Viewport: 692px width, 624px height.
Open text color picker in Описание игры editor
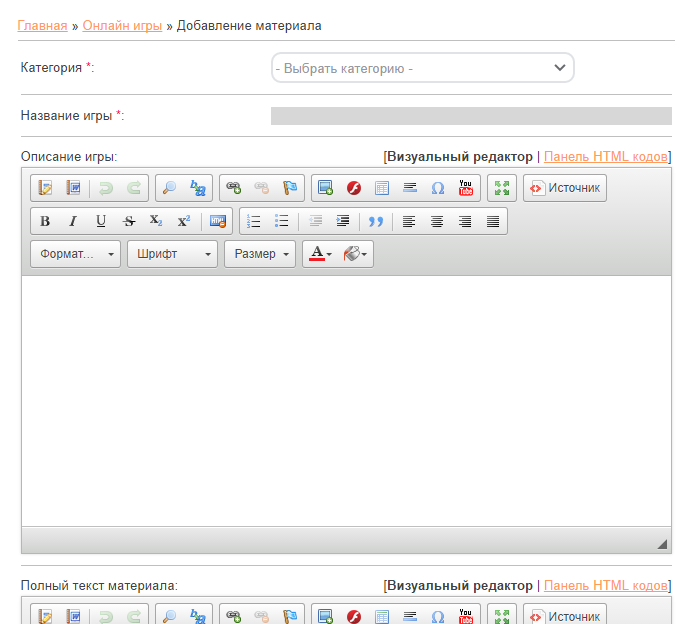(x=320, y=254)
